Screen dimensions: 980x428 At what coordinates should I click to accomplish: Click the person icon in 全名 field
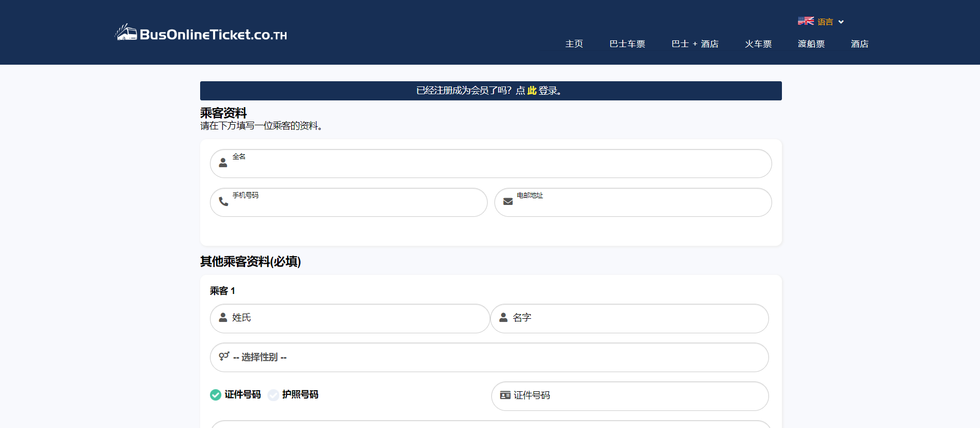pyautogui.click(x=223, y=163)
